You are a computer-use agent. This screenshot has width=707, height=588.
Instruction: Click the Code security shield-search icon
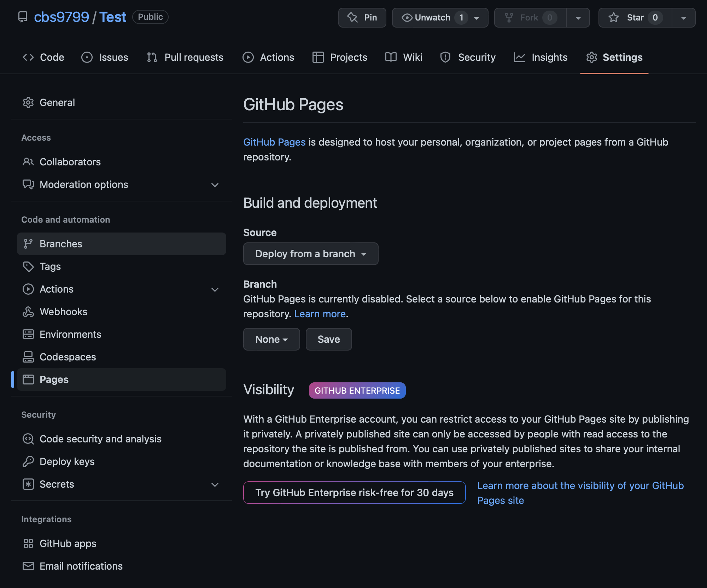coord(28,439)
